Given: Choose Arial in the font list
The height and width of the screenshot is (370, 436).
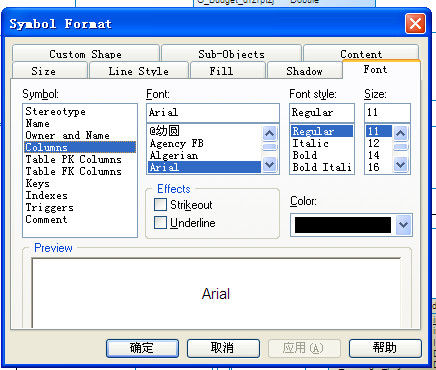Looking at the screenshot, I should 204,167.
